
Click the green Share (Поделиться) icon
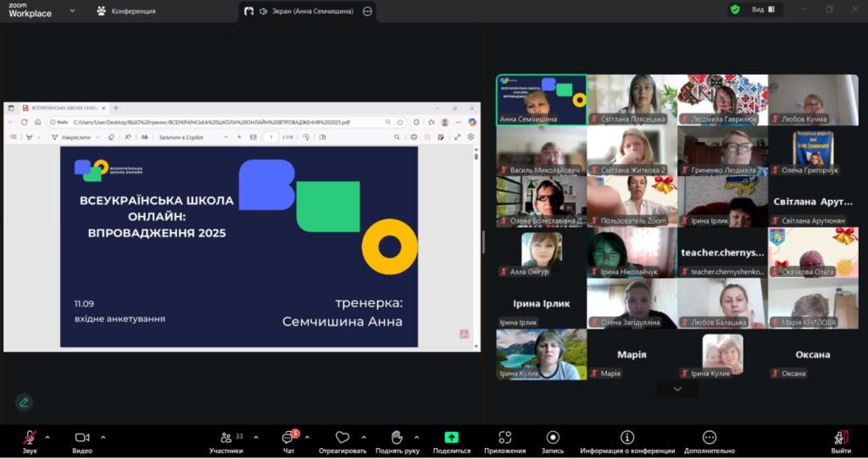[x=452, y=438]
